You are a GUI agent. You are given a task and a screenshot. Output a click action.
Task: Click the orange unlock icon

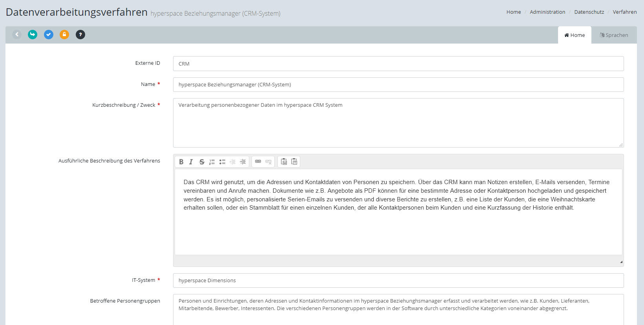[64, 35]
